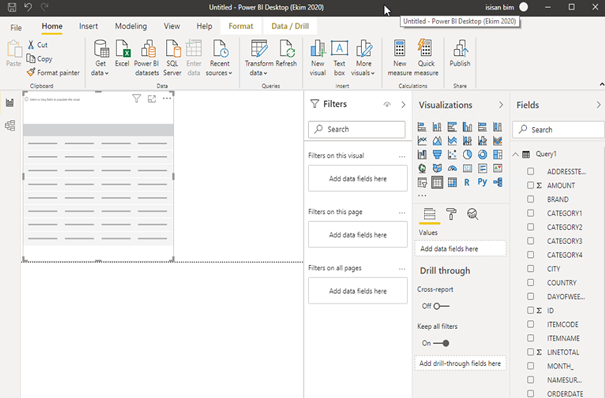Image resolution: width=605 pixels, height=398 pixels.
Task: Select the Map globe visualization
Action: pos(422,168)
